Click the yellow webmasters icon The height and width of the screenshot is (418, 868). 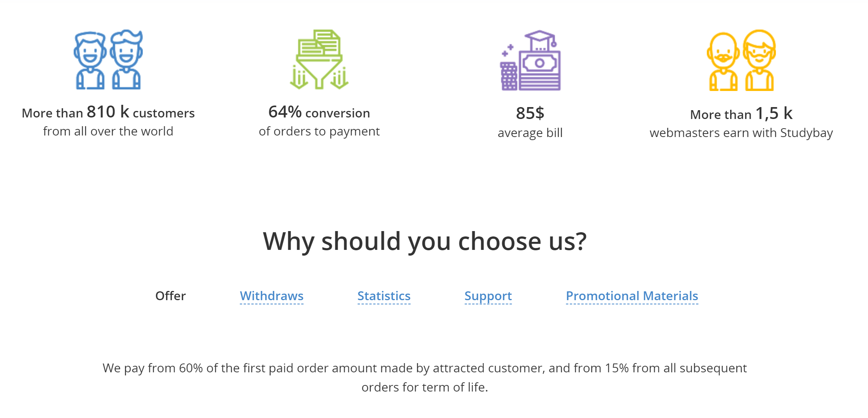click(741, 61)
